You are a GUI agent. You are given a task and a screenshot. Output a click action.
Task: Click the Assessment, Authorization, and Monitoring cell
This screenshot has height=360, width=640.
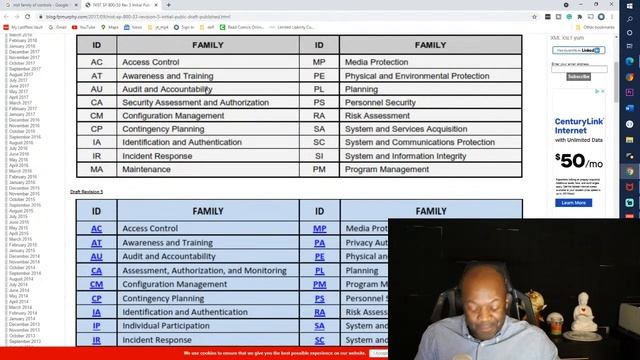(208, 271)
